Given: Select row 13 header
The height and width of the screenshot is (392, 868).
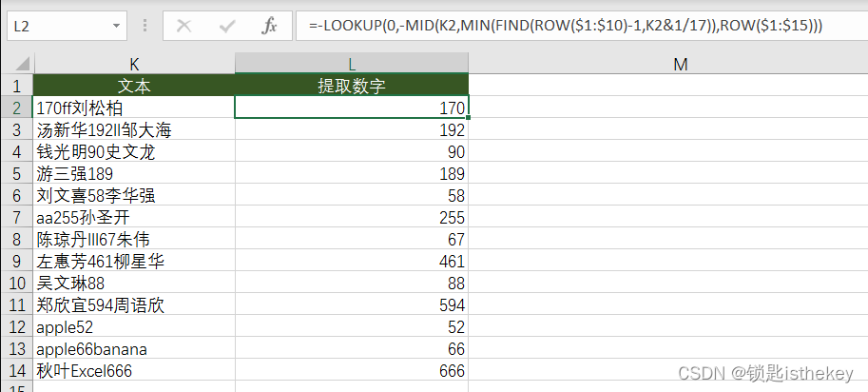Looking at the screenshot, I should [x=16, y=349].
